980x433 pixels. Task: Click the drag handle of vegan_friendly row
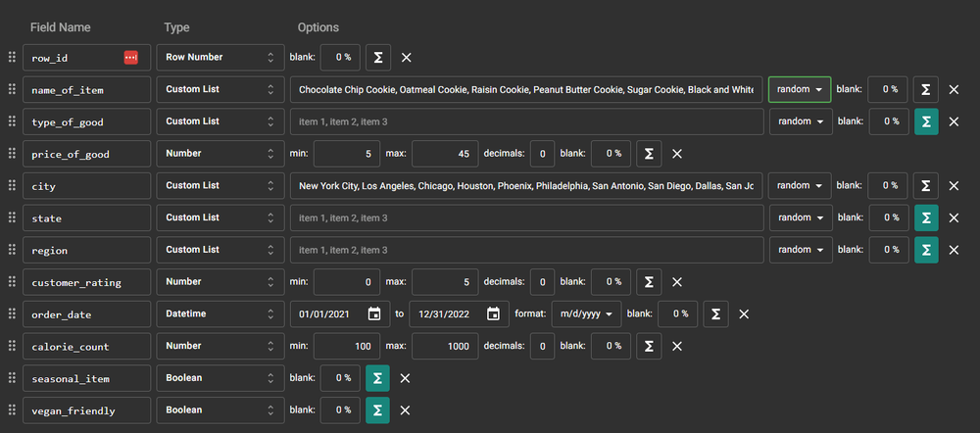[11, 409]
